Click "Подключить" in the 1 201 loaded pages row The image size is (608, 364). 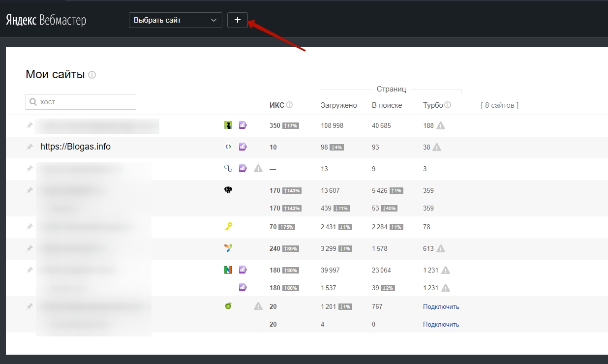(441, 306)
